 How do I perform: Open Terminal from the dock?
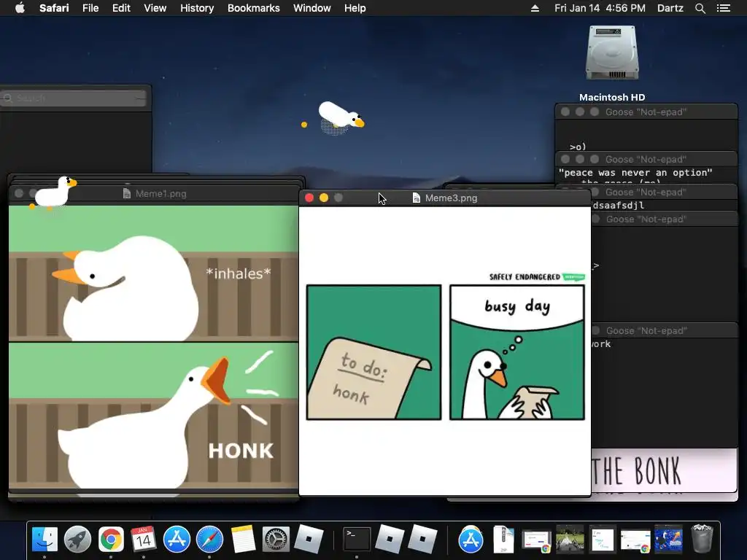[357, 539]
